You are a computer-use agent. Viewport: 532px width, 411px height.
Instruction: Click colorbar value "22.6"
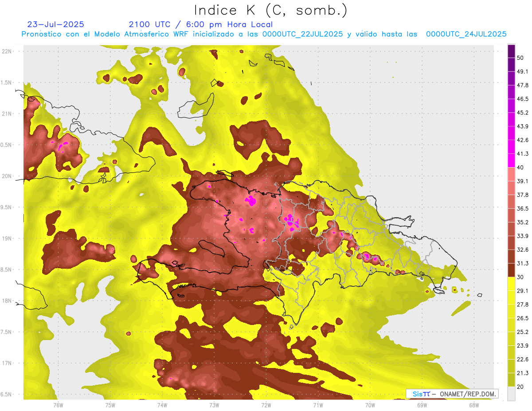pyautogui.click(x=522, y=360)
